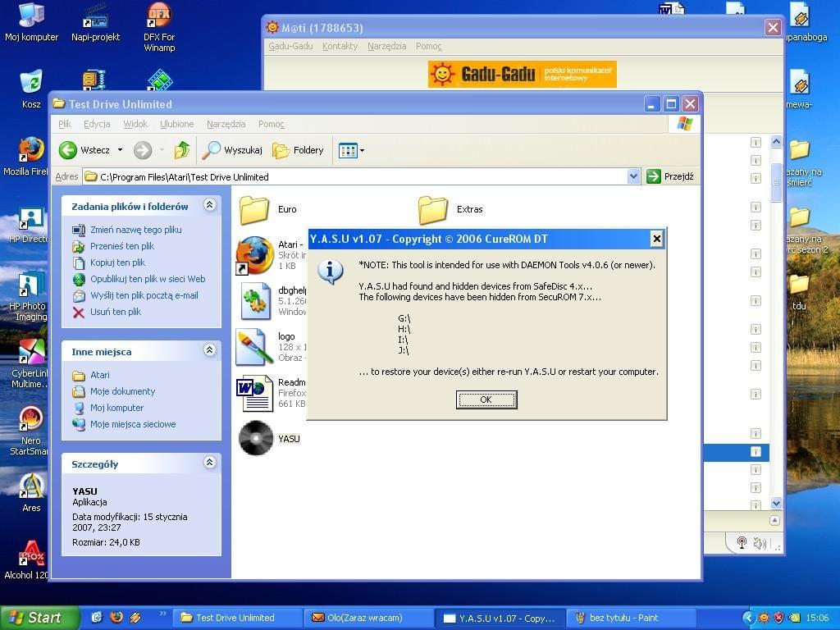
Task: Click Usuń ten plik link
Action: pos(116,312)
